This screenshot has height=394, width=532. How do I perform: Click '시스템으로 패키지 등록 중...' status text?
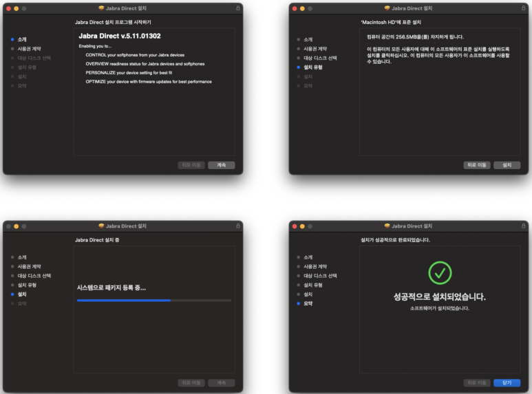pyautogui.click(x=111, y=288)
